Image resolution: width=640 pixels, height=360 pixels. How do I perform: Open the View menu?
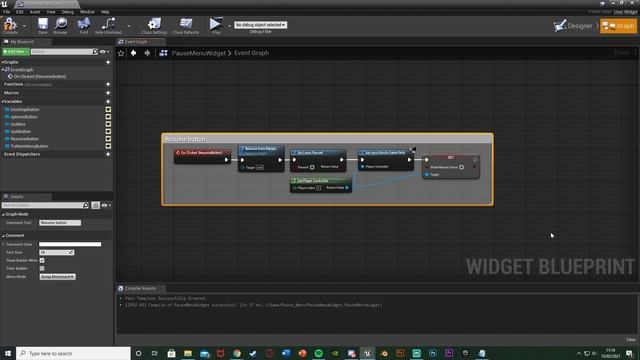pyautogui.click(x=51, y=12)
